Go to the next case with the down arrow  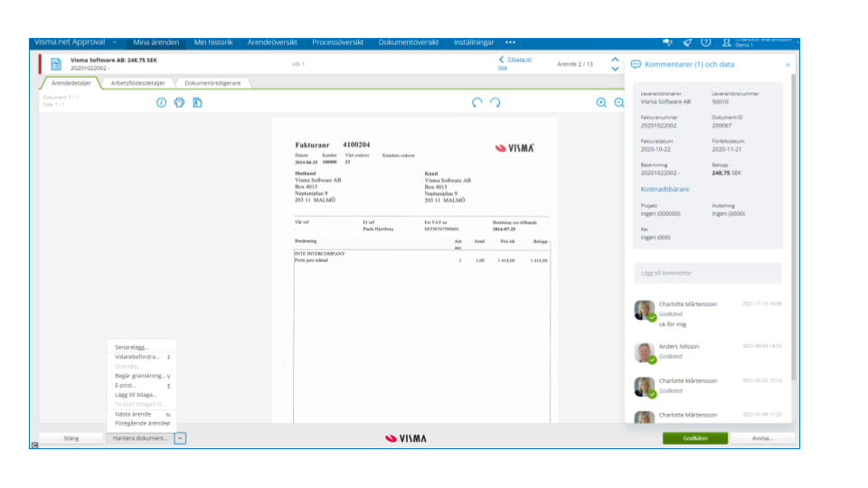[x=615, y=70]
